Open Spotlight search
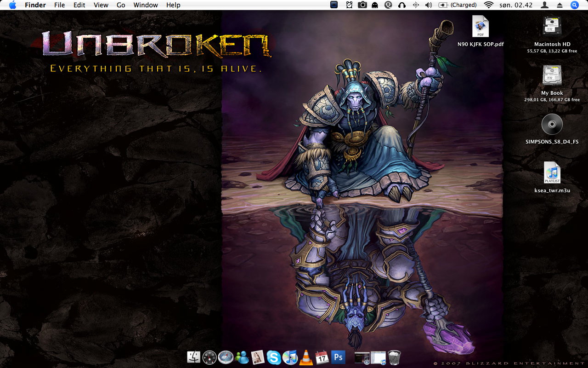 pos(575,5)
